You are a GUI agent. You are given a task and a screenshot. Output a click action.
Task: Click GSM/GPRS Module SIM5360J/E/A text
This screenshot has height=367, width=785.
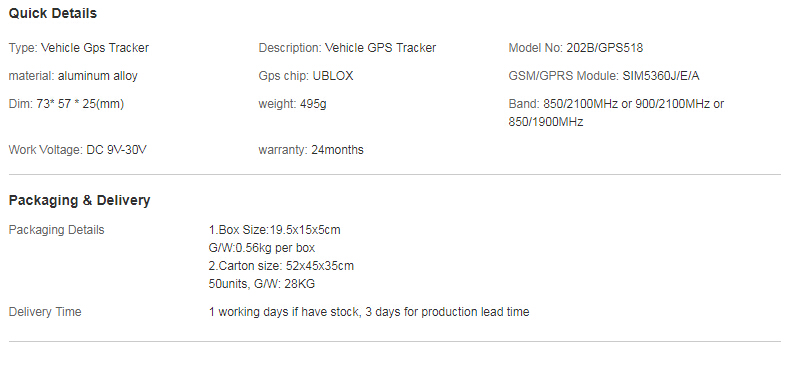coord(604,76)
